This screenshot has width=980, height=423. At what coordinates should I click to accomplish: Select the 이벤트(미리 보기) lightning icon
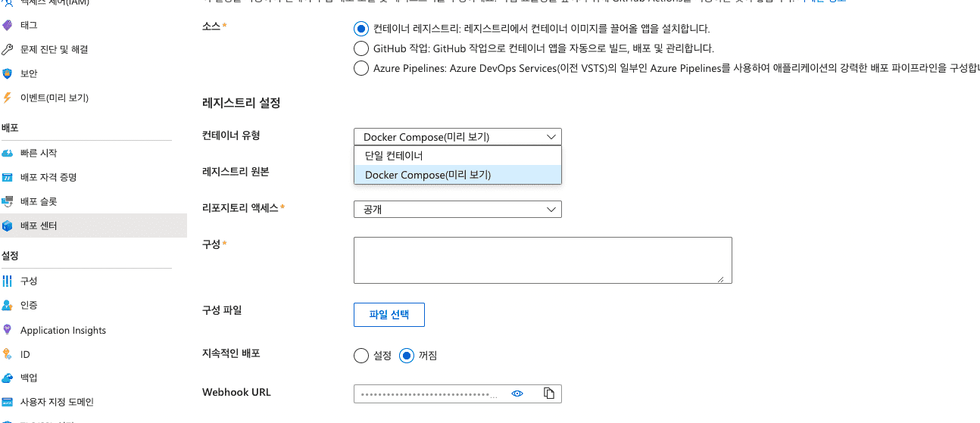coord(8,98)
